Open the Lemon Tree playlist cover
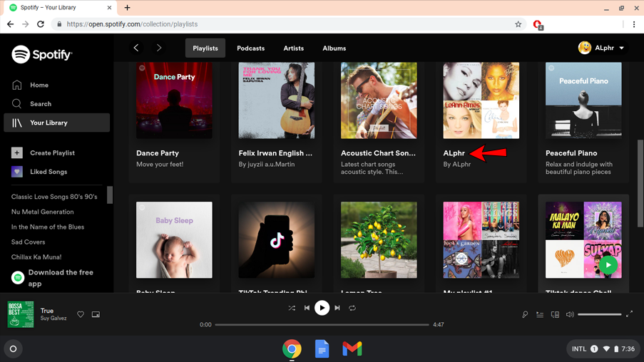 point(379,239)
